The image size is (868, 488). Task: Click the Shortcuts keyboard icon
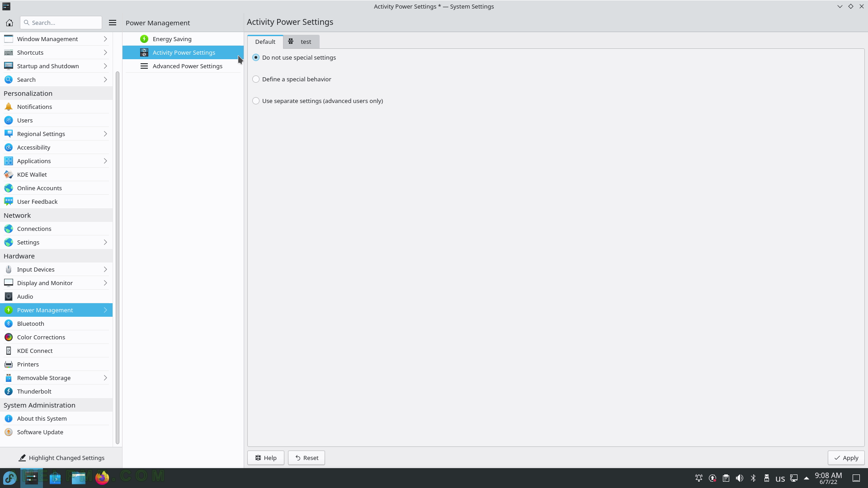coord(9,52)
